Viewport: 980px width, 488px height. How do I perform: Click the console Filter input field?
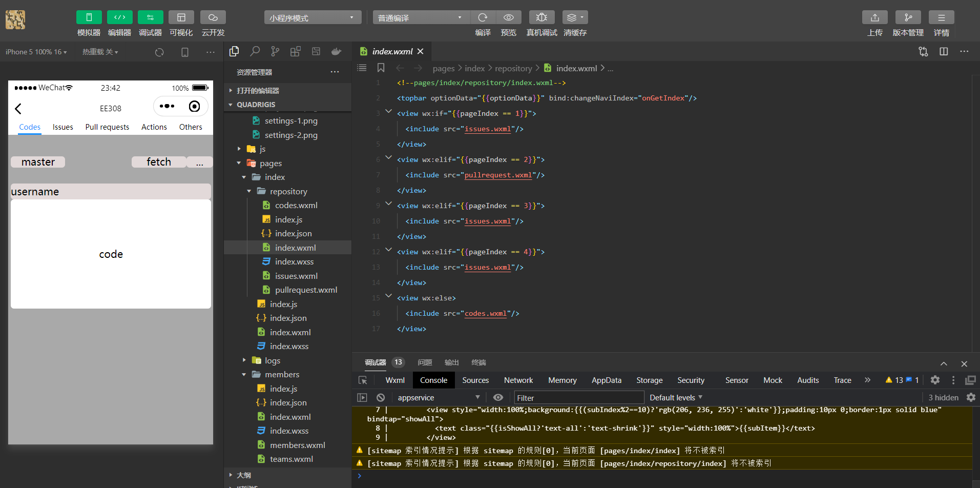pyautogui.click(x=579, y=397)
